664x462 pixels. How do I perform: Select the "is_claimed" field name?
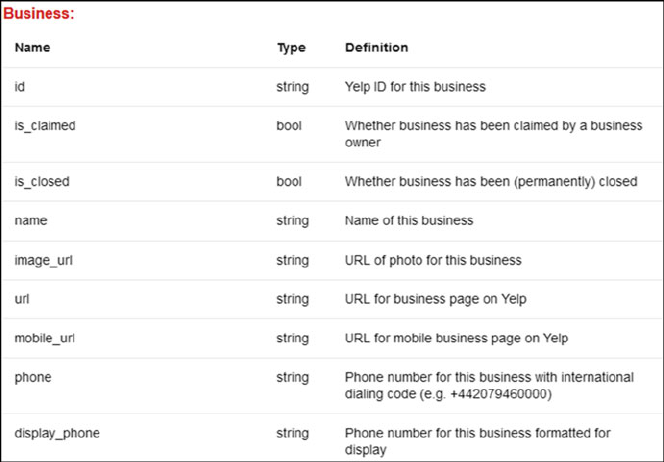[45, 126]
